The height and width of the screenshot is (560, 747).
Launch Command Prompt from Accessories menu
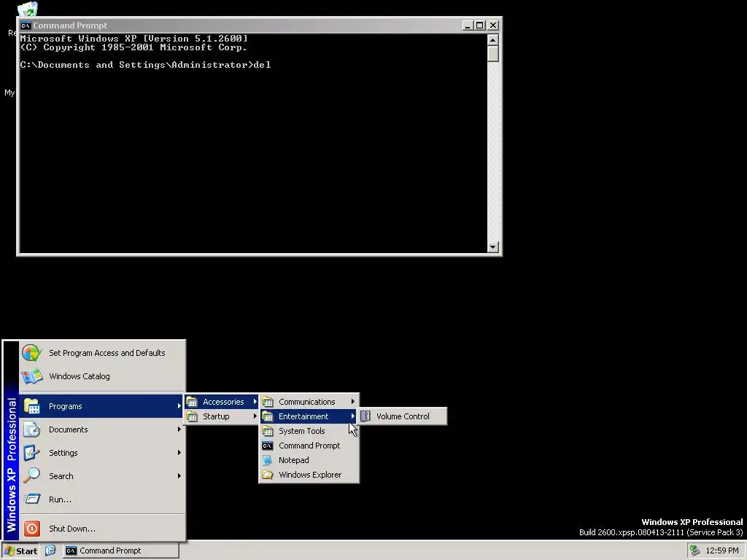click(x=309, y=446)
